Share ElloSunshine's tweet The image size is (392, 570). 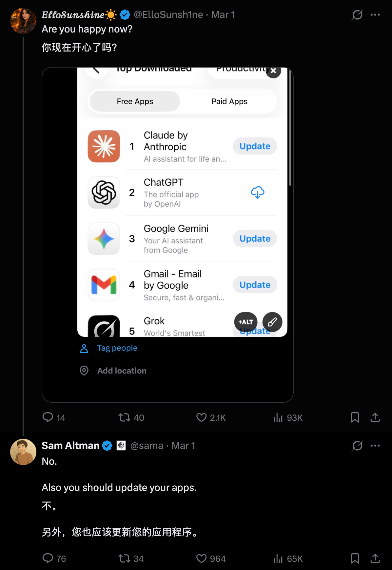tap(375, 417)
